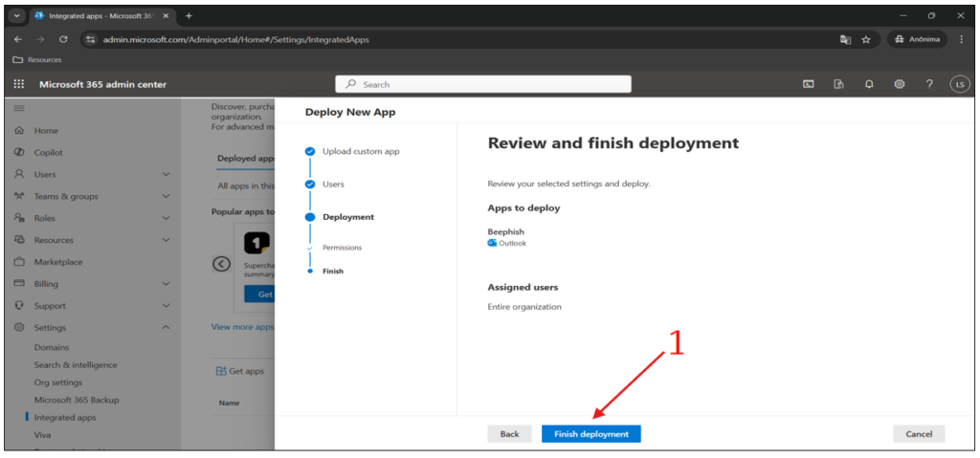Close the Integrated apps browser tab
Image resolution: width=980 pixels, height=458 pixels.
[x=166, y=15]
